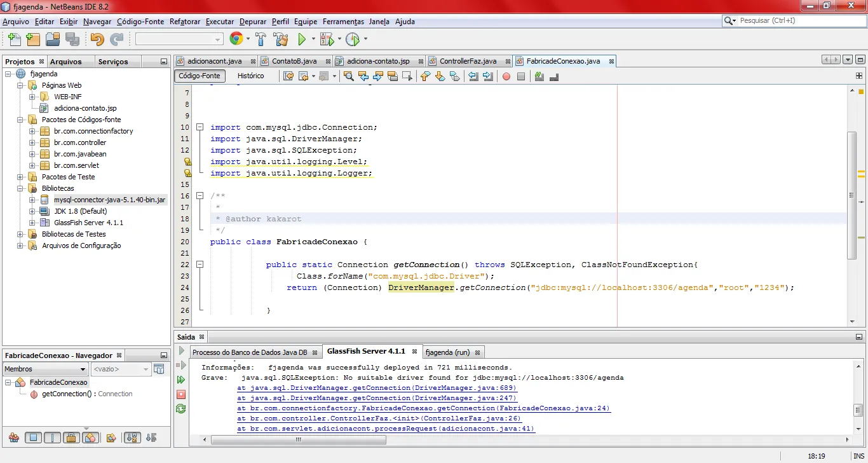The width and height of the screenshot is (868, 463).
Task: Click the green Refresh server icon in output
Action: coord(181,409)
